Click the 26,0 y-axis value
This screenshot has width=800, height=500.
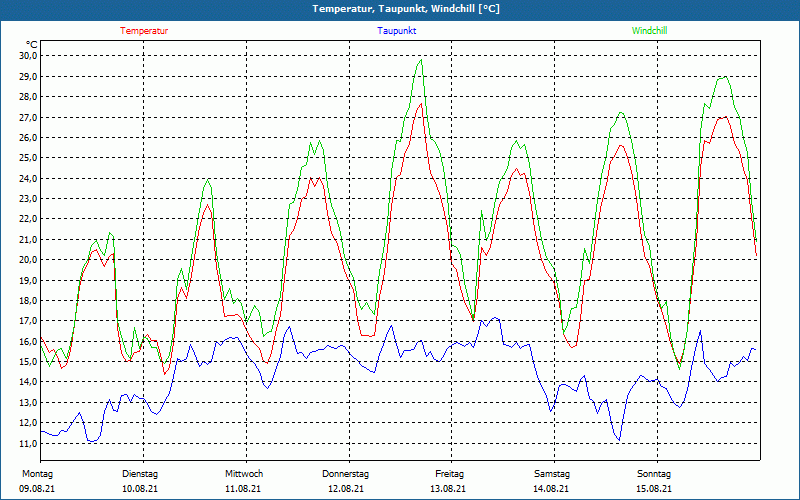[x=29, y=137]
